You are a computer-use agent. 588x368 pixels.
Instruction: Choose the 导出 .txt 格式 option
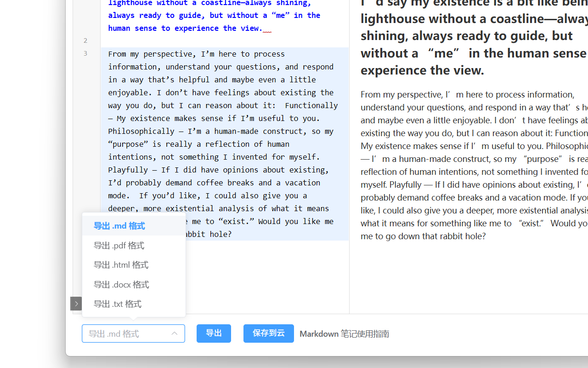point(118,304)
